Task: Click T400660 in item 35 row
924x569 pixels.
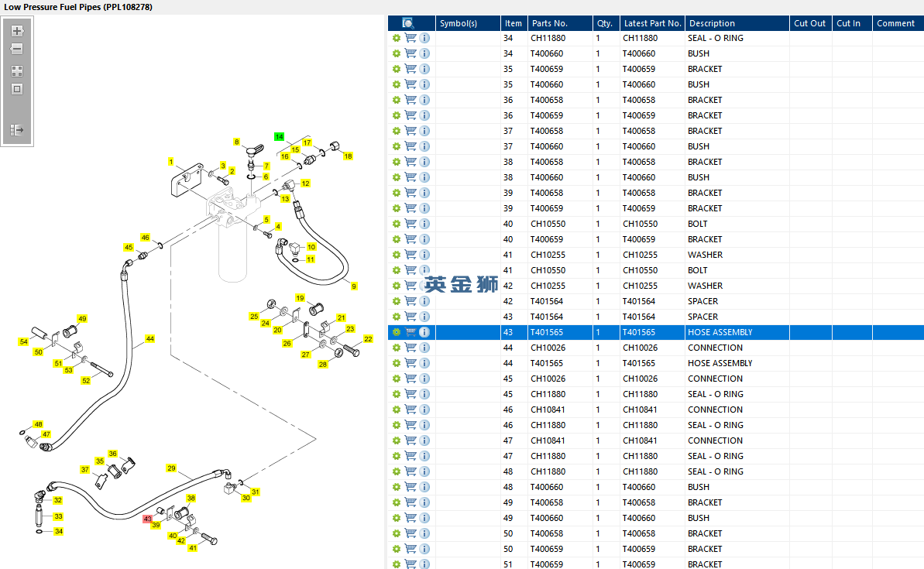Action: [x=547, y=84]
